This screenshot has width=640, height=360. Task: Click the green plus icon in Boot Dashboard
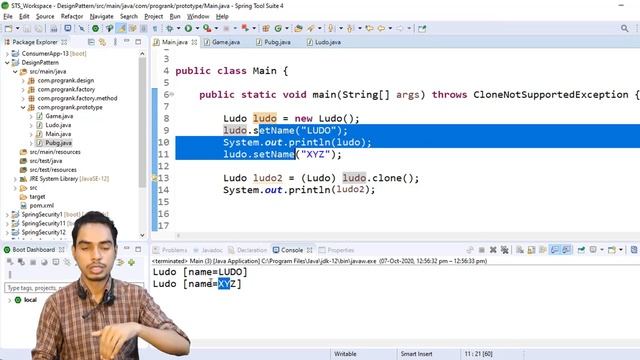[131, 262]
